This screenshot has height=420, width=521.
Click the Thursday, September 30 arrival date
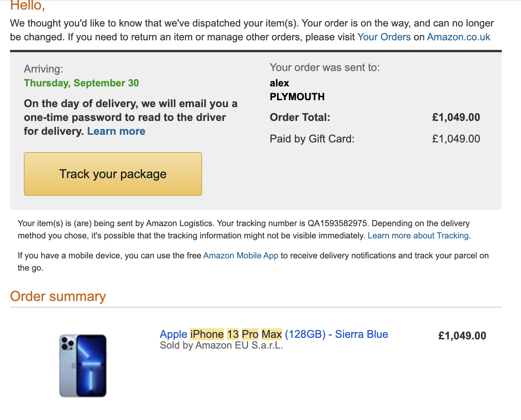tap(81, 83)
